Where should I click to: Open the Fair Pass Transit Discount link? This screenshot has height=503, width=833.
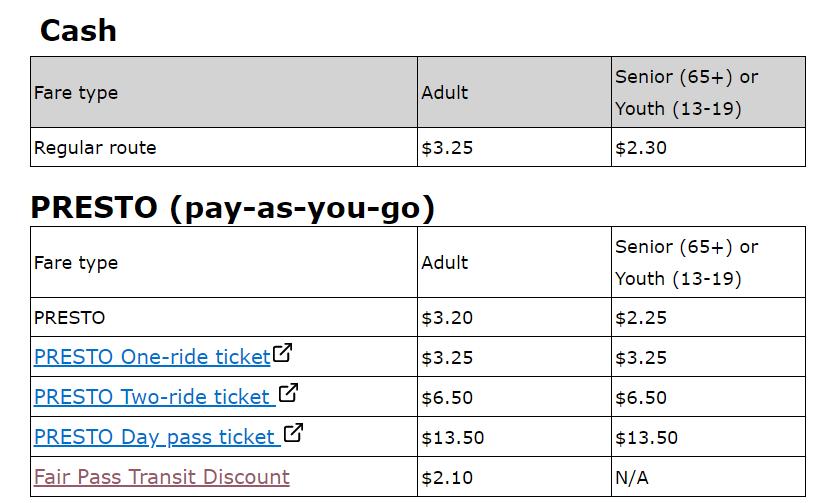pos(162,477)
